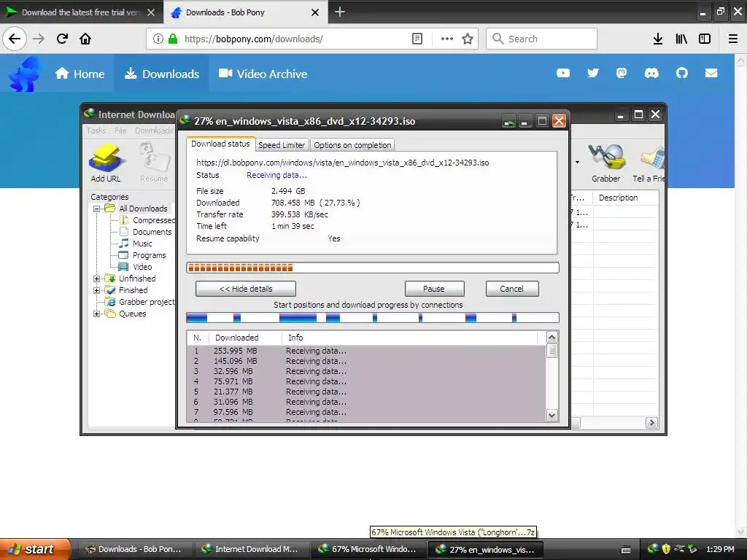This screenshot has width=747, height=560.
Task: Open the YouTube icon on Bob Pony site
Action: click(563, 73)
